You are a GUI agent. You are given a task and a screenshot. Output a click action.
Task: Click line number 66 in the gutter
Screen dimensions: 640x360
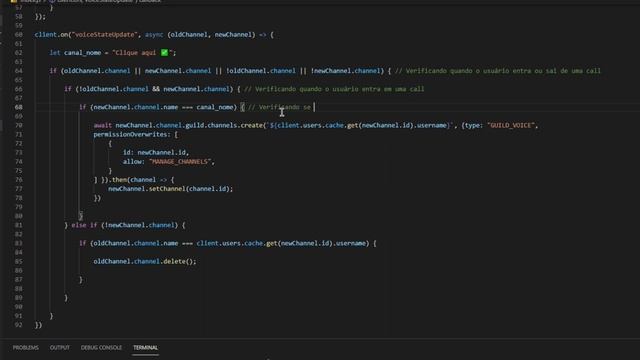coord(18,89)
